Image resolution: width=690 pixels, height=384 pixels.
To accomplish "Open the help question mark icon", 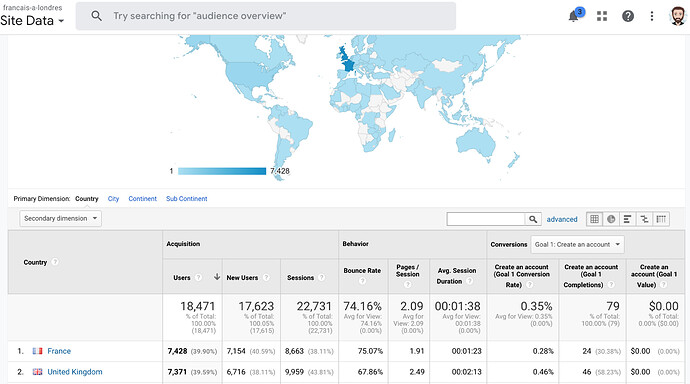I will pyautogui.click(x=628, y=16).
